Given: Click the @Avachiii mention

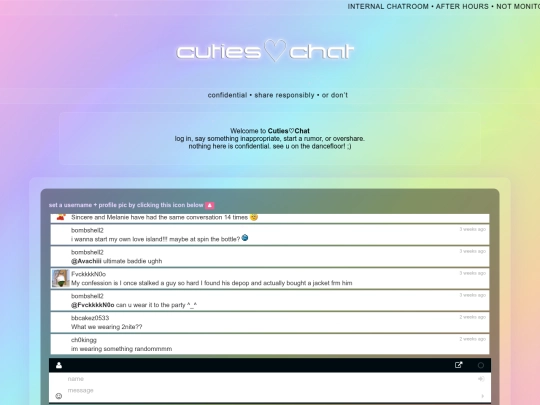Looking at the screenshot, I should tap(86, 261).
